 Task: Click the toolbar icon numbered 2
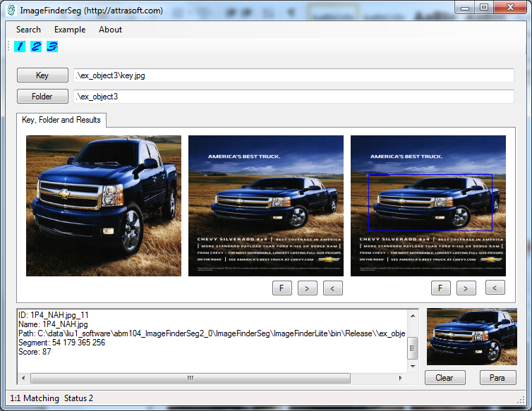(x=36, y=47)
